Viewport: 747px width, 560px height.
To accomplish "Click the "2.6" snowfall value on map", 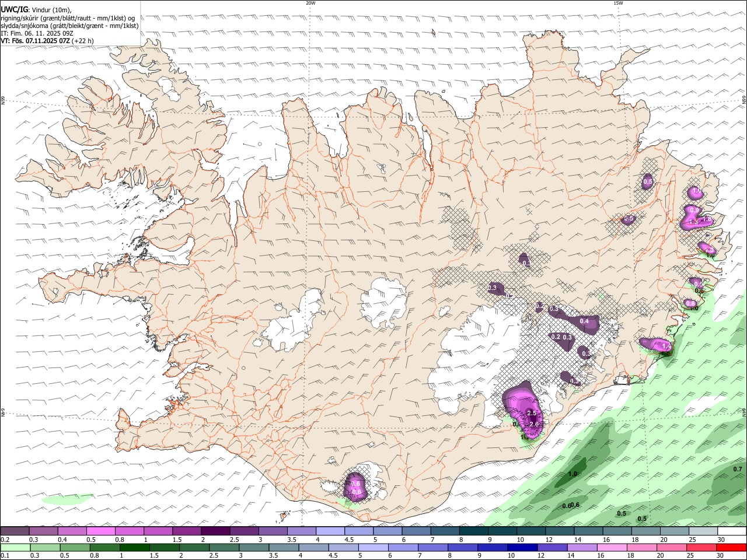I will point(533,424).
